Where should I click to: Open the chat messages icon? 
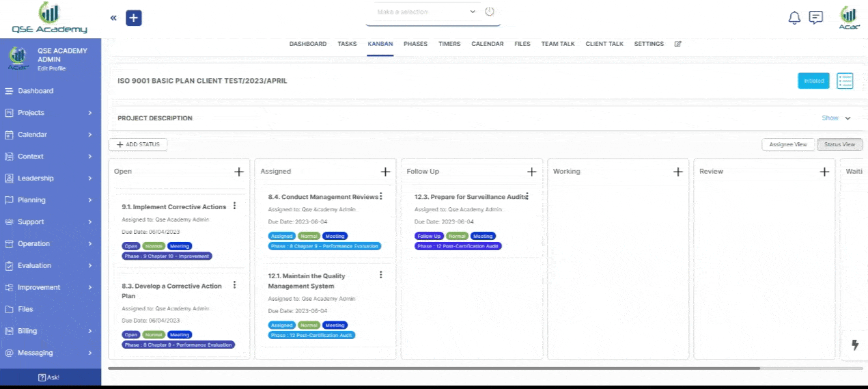coord(816,18)
